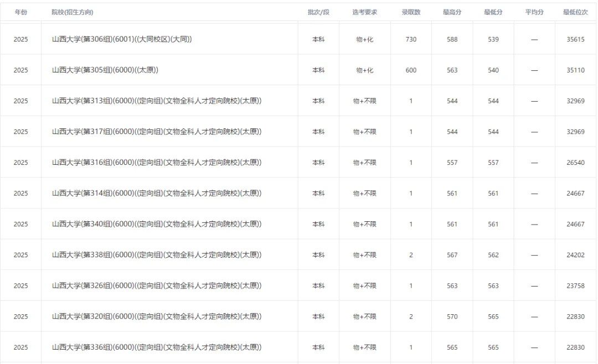
Task: Click 本科 batch in 第306组 row
Action: tap(318, 39)
